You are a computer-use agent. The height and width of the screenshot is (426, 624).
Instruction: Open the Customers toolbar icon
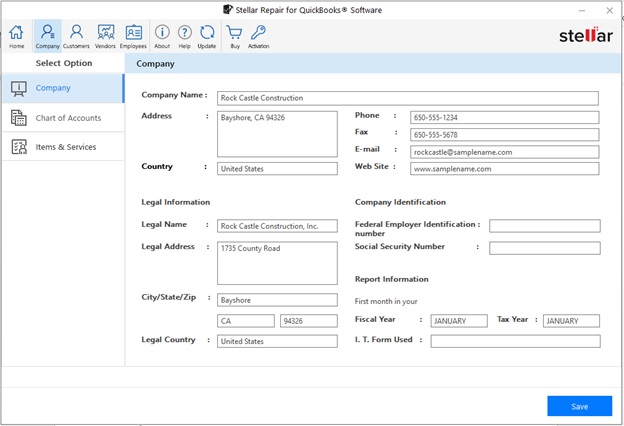[76, 36]
